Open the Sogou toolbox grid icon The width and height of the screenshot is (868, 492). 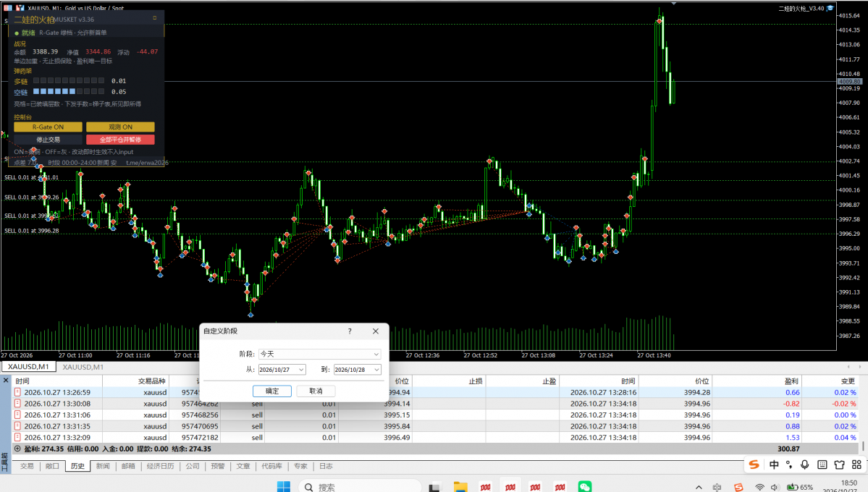point(856,465)
